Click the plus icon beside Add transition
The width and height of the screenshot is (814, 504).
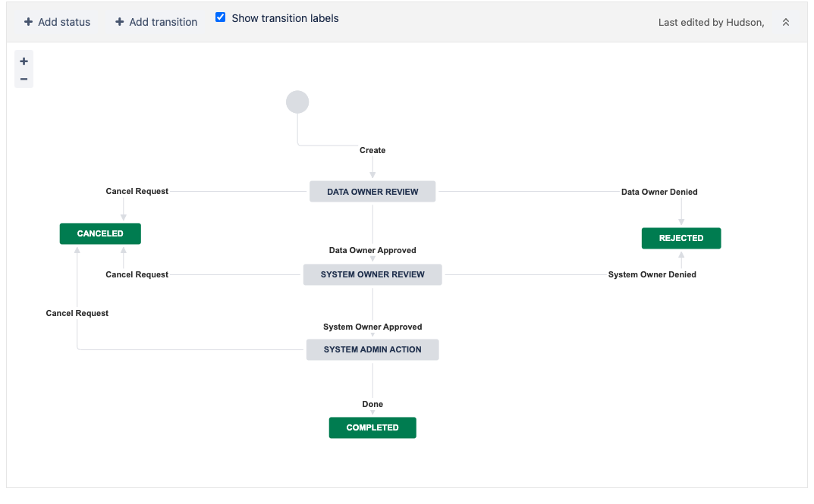[x=121, y=22]
